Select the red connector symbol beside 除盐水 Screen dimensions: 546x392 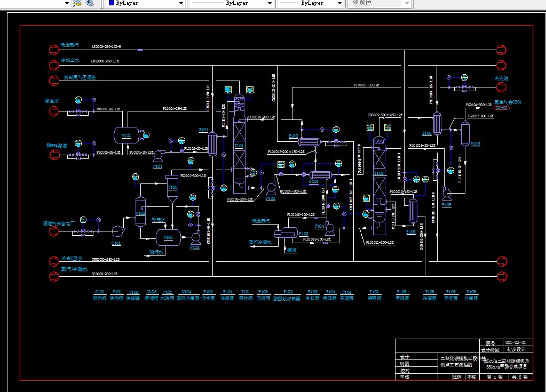pos(54,111)
